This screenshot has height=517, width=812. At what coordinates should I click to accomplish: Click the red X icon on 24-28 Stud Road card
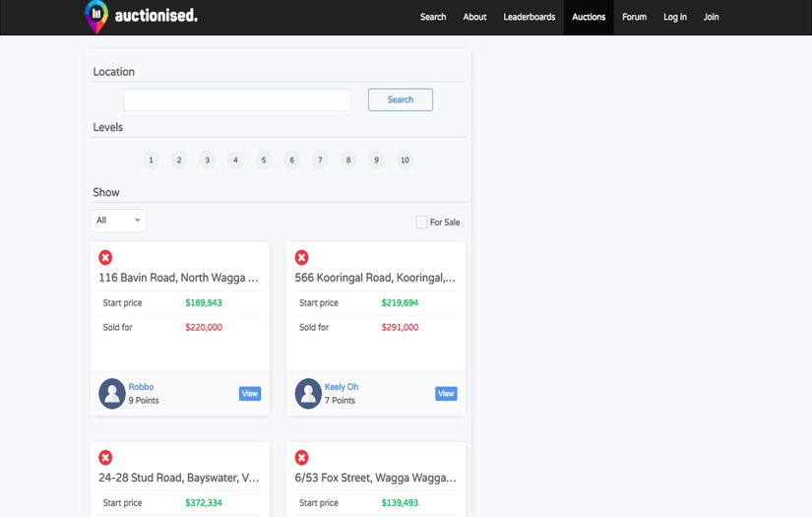pos(105,458)
